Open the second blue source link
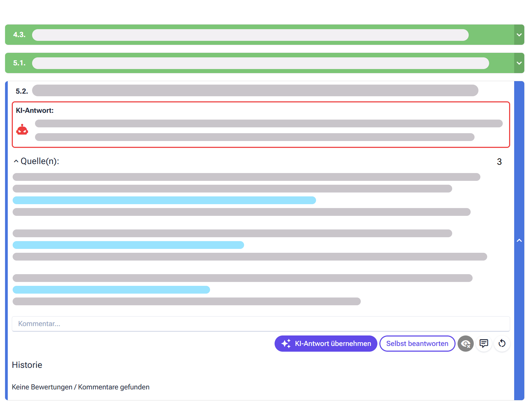529x420 pixels. [128, 245]
